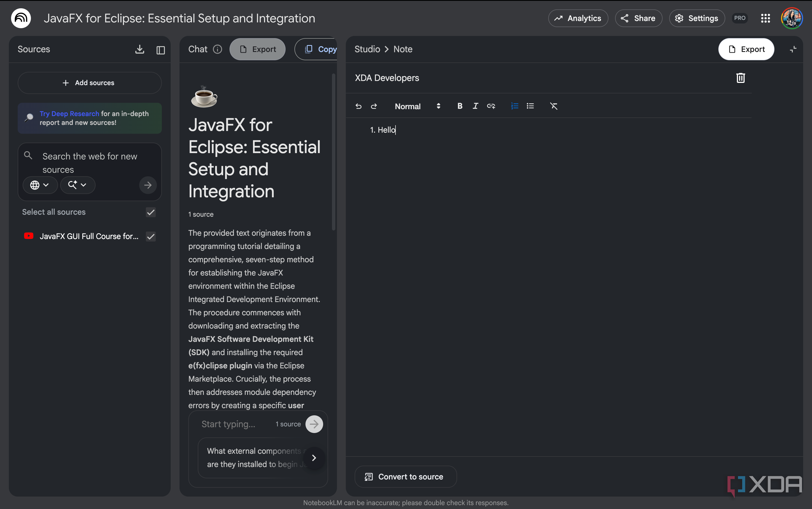Open Analytics

pyautogui.click(x=578, y=18)
